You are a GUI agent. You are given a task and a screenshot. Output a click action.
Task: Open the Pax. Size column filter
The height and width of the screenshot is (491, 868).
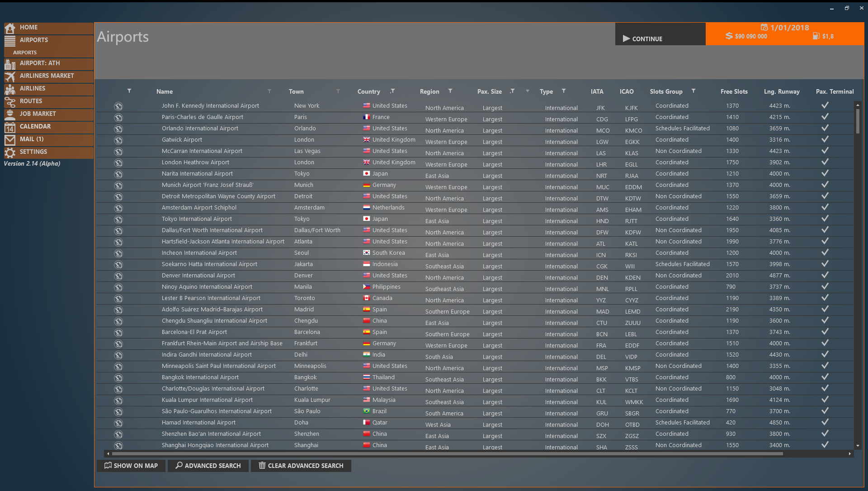click(x=512, y=91)
